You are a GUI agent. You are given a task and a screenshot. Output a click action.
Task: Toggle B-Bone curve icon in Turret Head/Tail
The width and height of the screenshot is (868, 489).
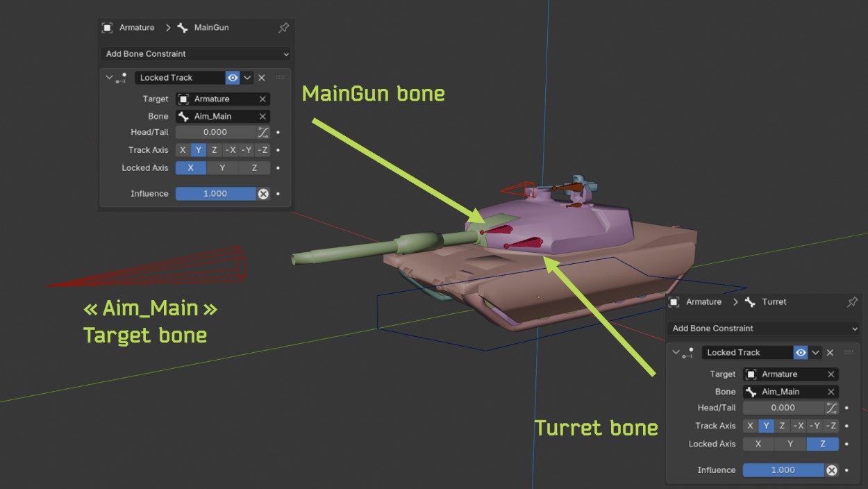click(x=831, y=408)
